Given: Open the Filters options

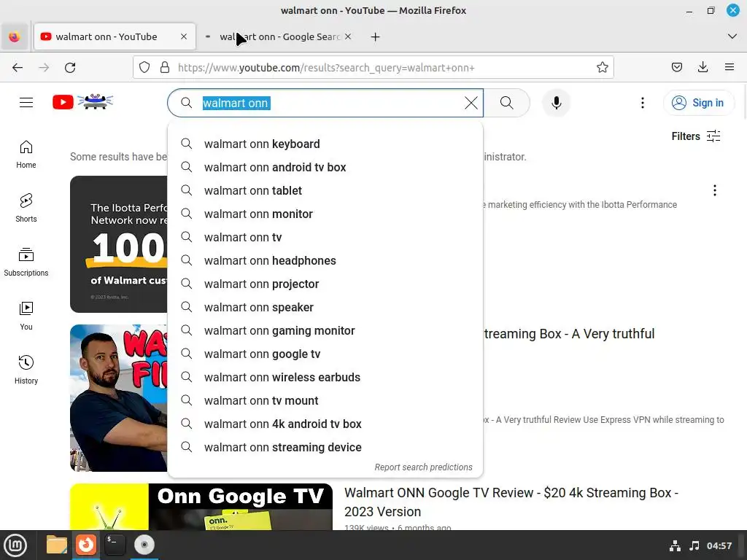Looking at the screenshot, I should (x=695, y=136).
